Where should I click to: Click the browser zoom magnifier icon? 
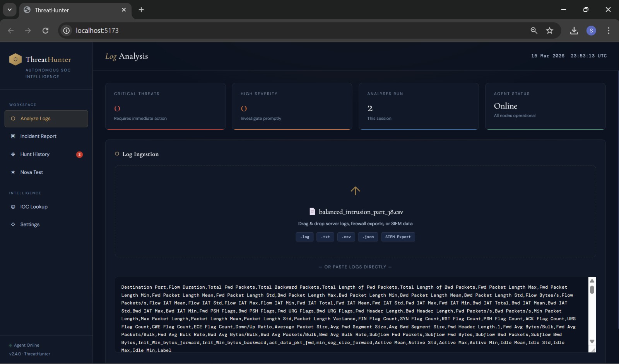coord(534,31)
